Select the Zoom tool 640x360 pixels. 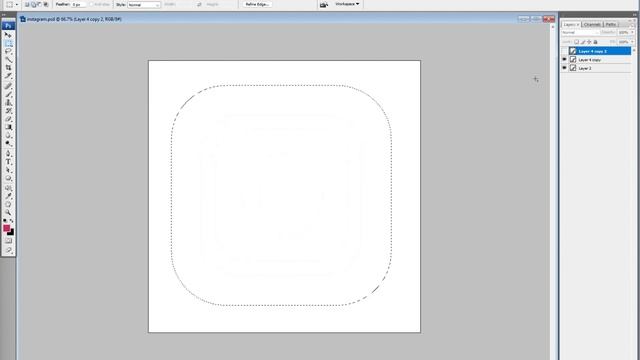click(8, 213)
